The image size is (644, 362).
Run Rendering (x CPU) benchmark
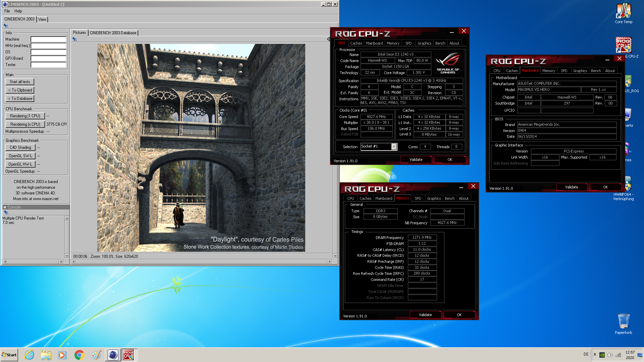click(x=25, y=124)
